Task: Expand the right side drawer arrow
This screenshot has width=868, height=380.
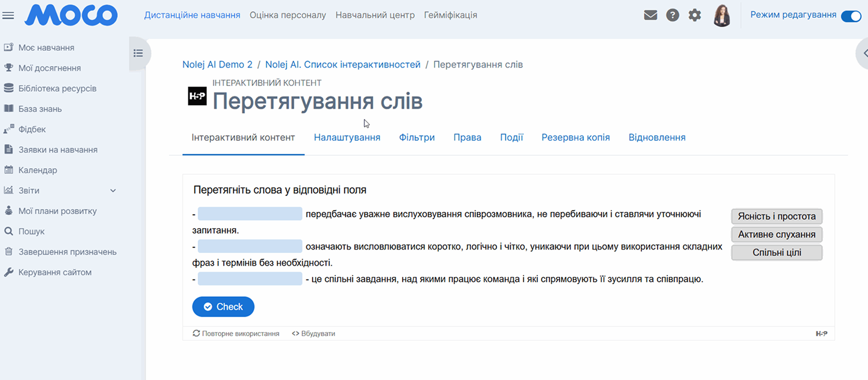Action: point(864,54)
